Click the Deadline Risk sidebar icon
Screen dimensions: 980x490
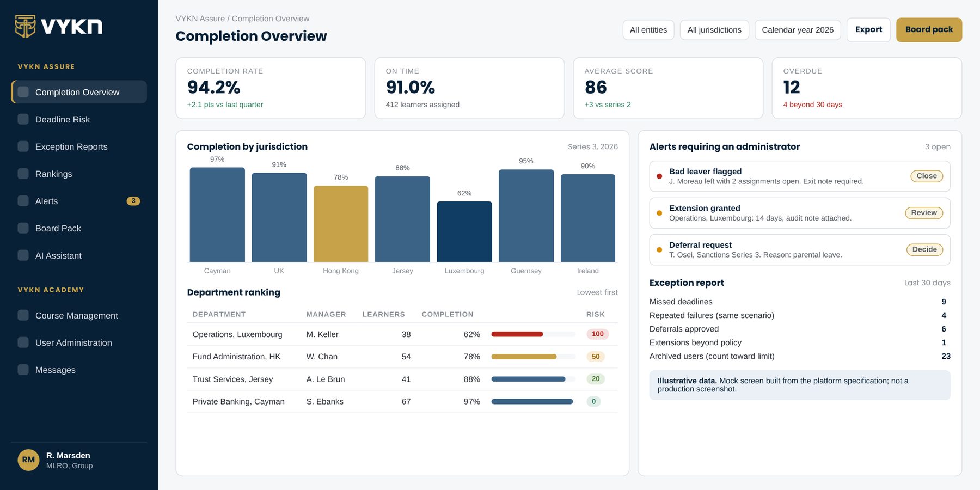pos(23,119)
